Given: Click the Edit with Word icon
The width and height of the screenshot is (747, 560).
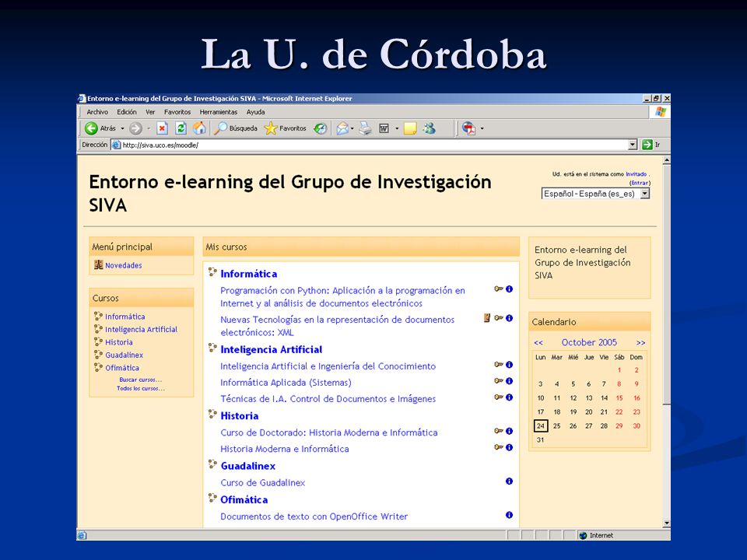Looking at the screenshot, I should 384,128.
